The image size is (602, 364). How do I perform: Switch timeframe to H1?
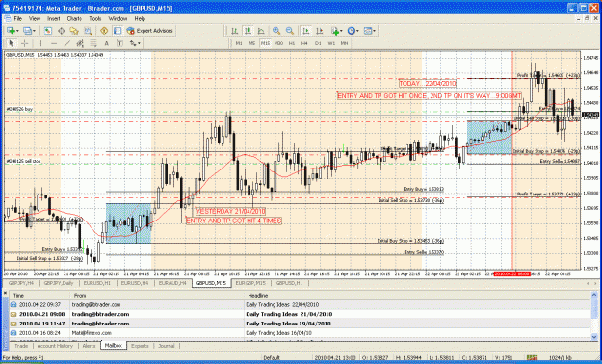coord(292,43)
